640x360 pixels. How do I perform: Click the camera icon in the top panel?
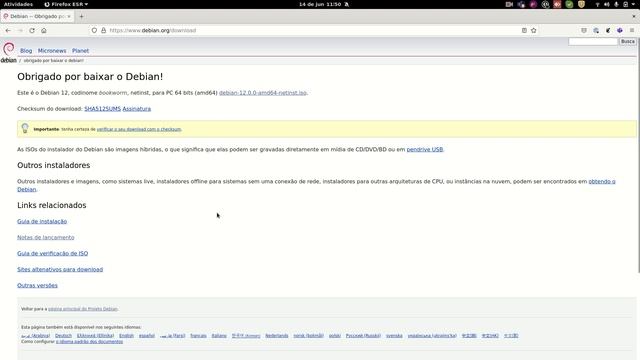coord(509,4)
